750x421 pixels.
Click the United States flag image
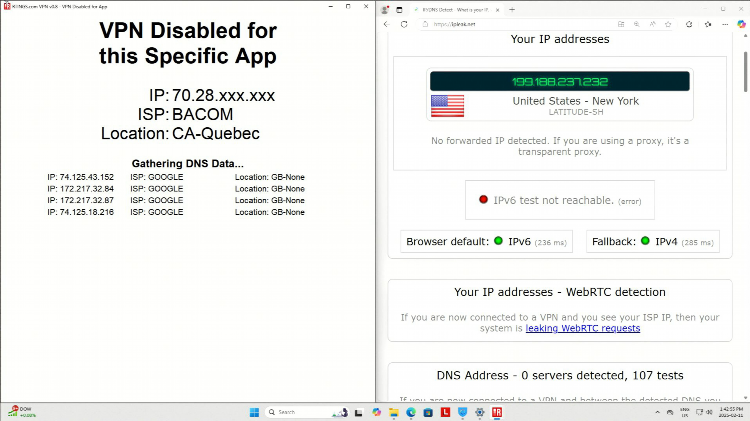pyautogui.click(x=447, y=106)
